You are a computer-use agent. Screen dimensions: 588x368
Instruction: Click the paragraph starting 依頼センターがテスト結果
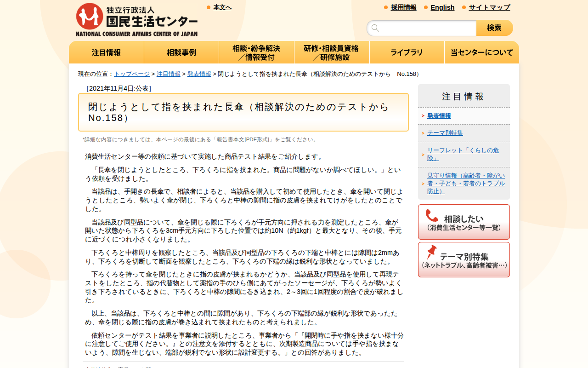244,344
